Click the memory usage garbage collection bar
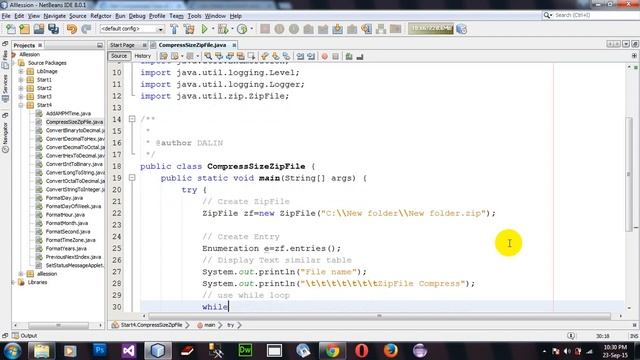 [x=431, y=29]
